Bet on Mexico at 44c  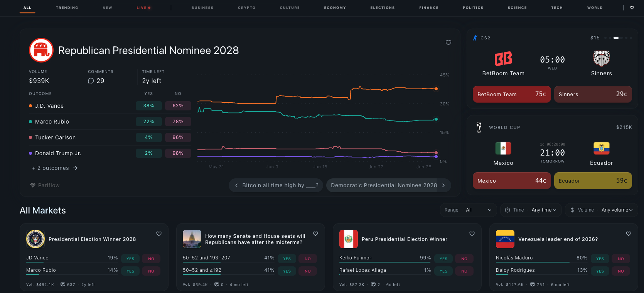512,181
